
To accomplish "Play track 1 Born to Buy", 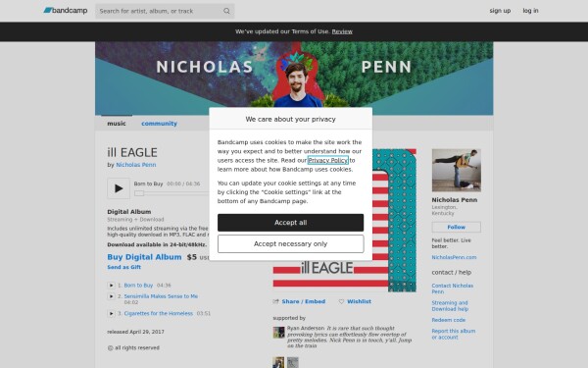I will [x=111, y=286].
